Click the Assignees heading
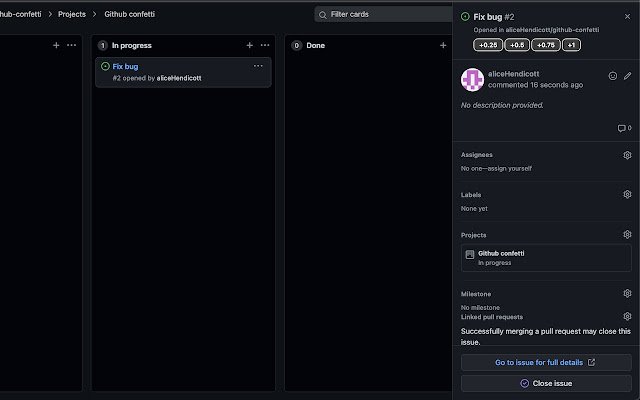640x400 pixels. [477, 155]
